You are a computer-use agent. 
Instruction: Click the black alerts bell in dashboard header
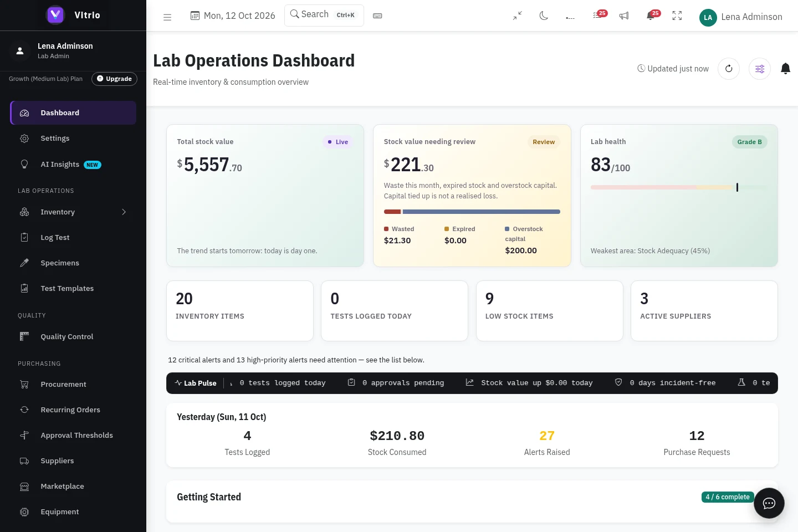pos(785,69)
